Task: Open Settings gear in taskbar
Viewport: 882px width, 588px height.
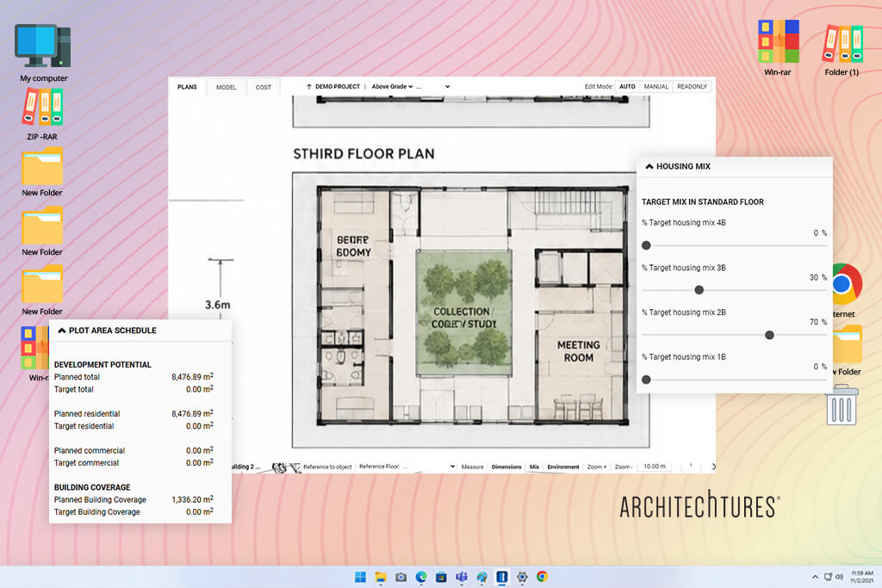Action: click(522, 577)
